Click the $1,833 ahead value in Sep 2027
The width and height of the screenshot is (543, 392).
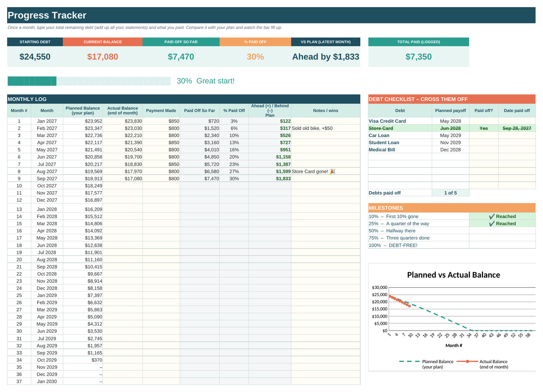pos(270,179)
